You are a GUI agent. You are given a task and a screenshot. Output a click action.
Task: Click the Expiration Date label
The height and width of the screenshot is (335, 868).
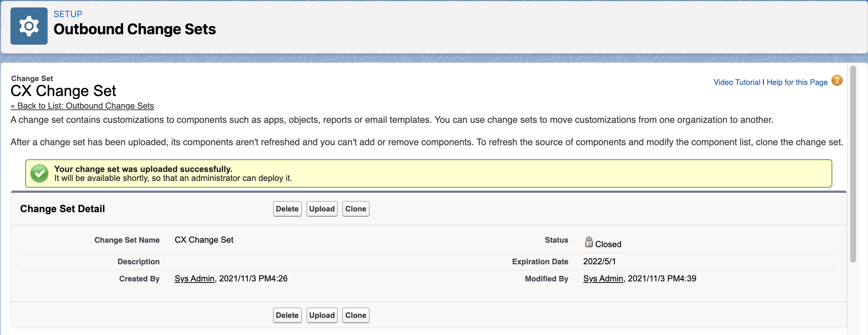pyautogui.click(x=540, y=262)
